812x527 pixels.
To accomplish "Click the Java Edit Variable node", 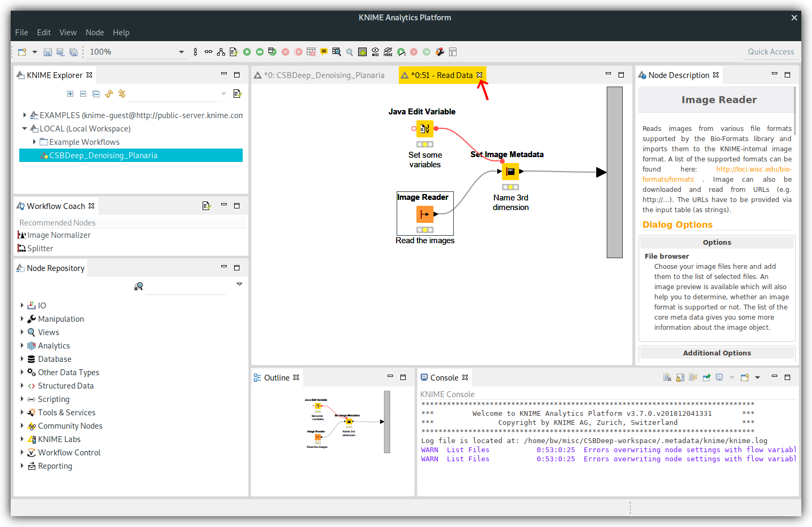I will coord(424,129).
